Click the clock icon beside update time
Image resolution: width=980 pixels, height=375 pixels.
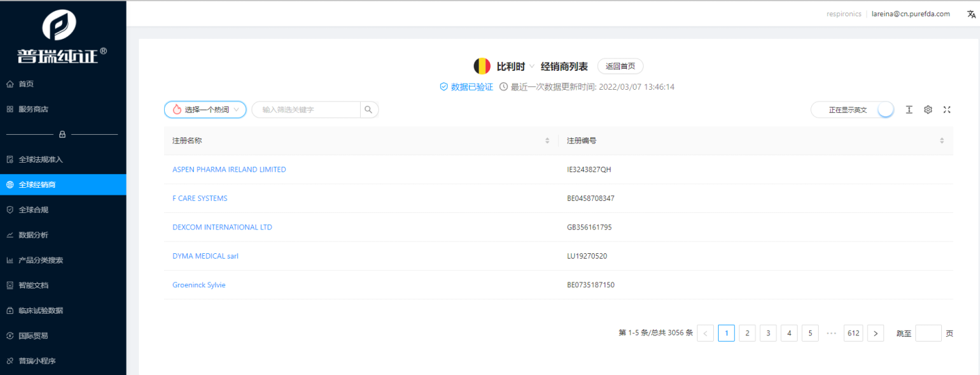pyautogui.click(x=504, y=87)
